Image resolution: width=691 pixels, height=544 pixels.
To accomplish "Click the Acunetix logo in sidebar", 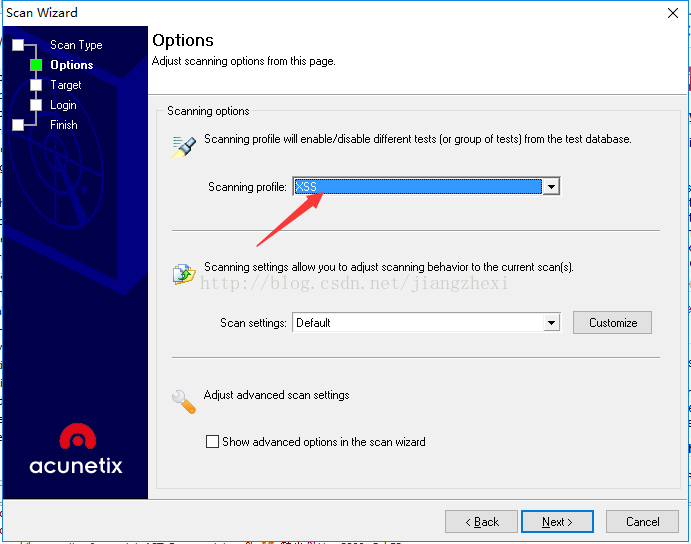I will point(76,449).
